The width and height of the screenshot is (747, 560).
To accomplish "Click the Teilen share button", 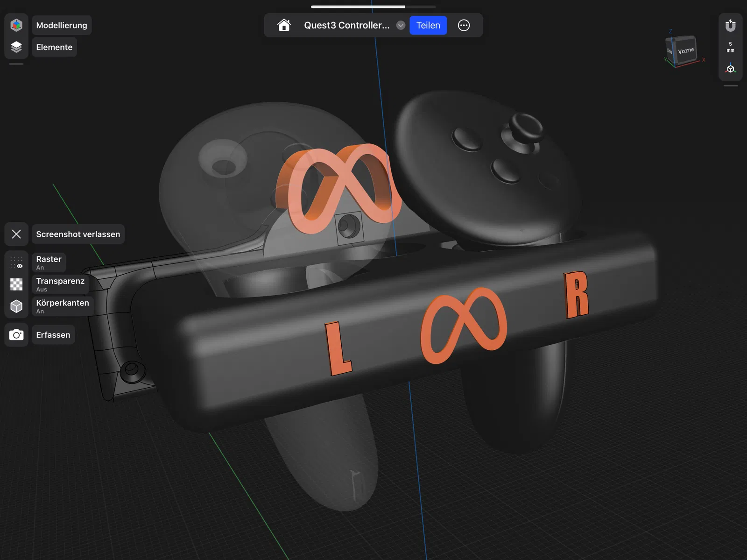I will pyautogui.click(x=428, y=25).
